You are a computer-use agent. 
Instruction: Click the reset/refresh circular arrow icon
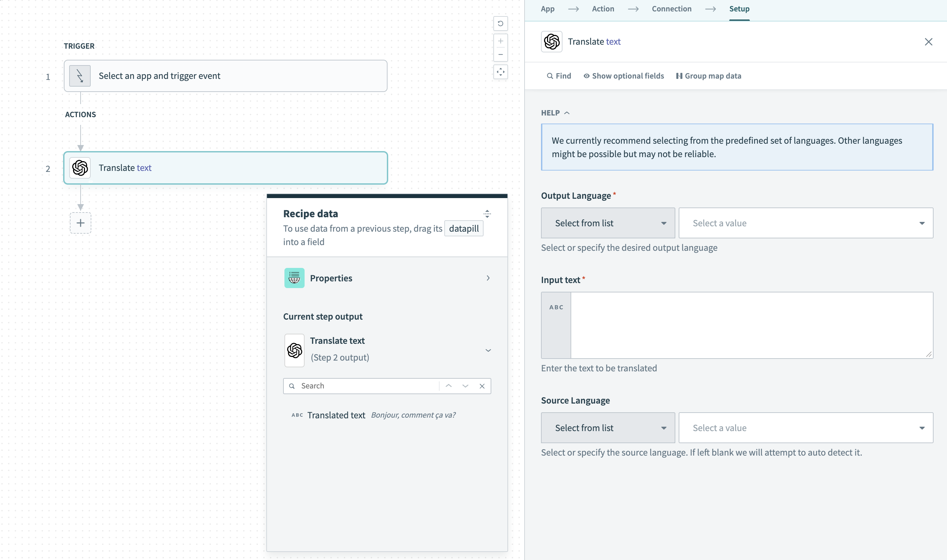(x=500, y=24)
